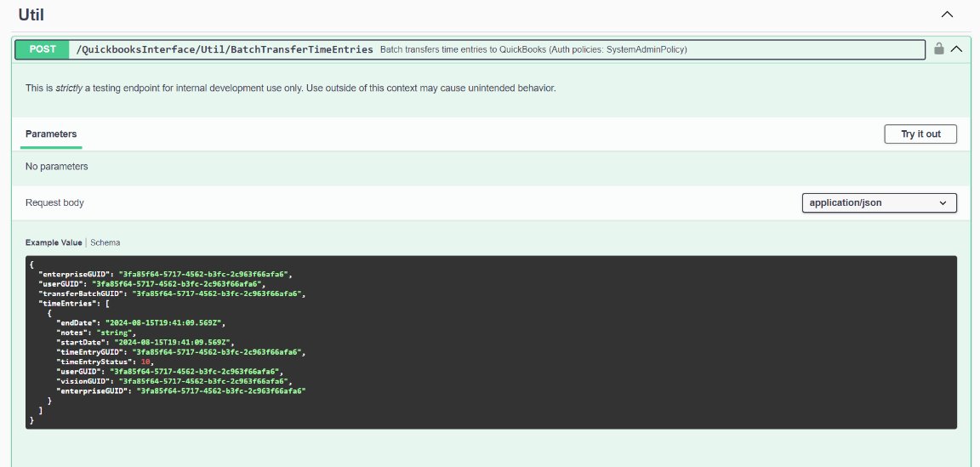The width and height of the screenshot is (980, 467).
Task: Click the /QuickbooksInterface/Util/BatchTransferTimeEntries path
Action: point(225,49)
